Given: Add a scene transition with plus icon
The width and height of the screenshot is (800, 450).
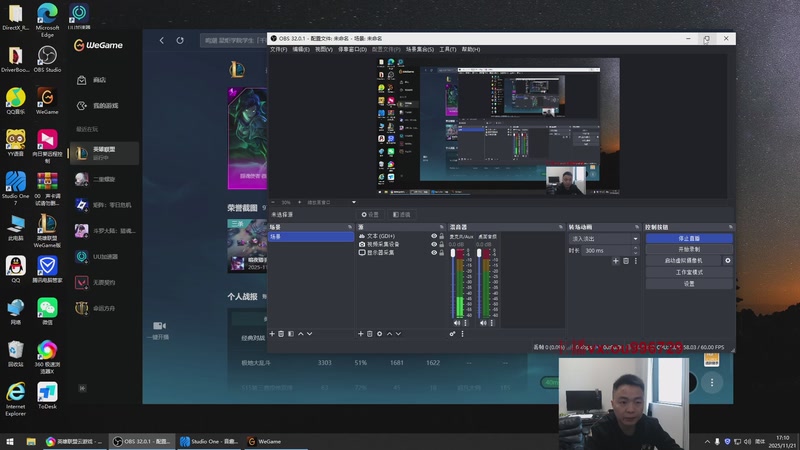Looking at the screenshot, I should pyautogui.click(x=616, y=261).
